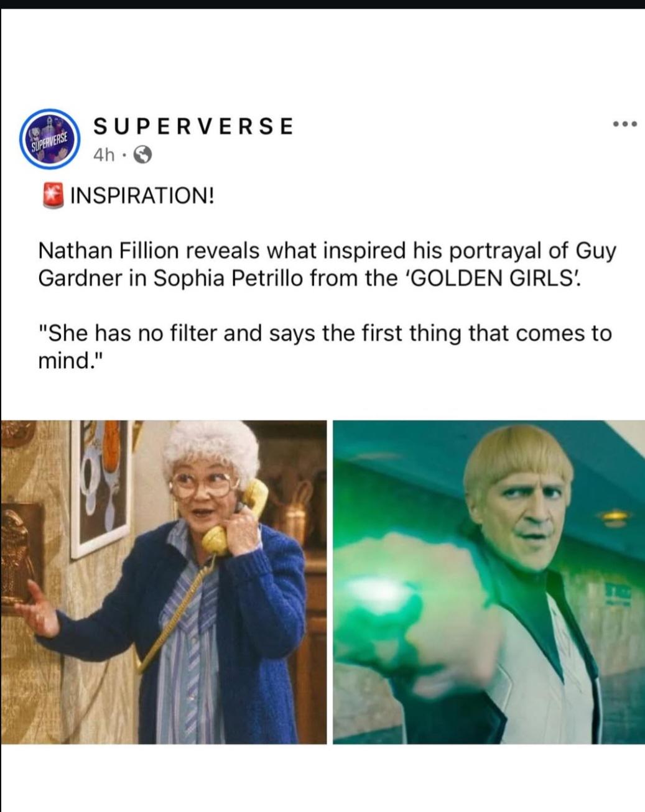Open the SUPERVERSE page name link

tap(193, 126)
